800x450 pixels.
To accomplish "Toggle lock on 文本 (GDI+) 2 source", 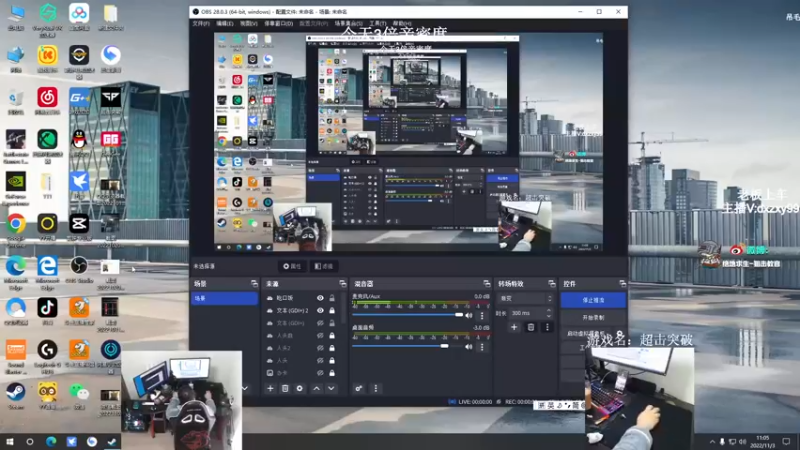I will click(332, 310).
